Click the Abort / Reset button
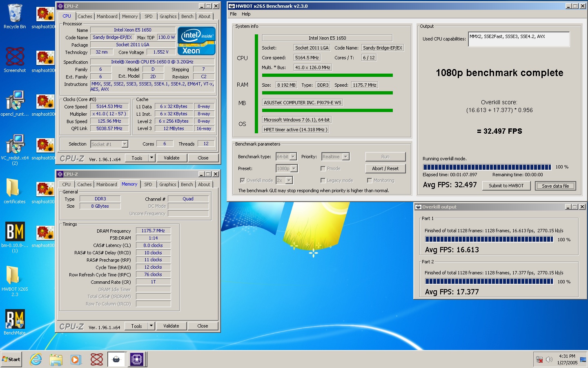The image size is (588, 368). click(385, 168)
